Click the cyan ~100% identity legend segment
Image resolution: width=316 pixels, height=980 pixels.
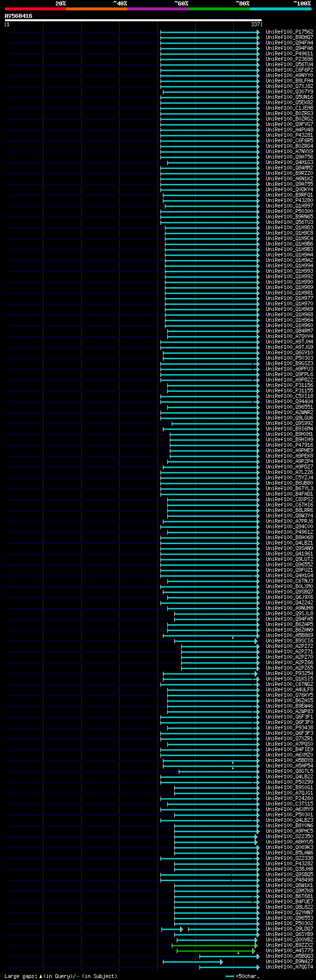[x=280, y=9]
